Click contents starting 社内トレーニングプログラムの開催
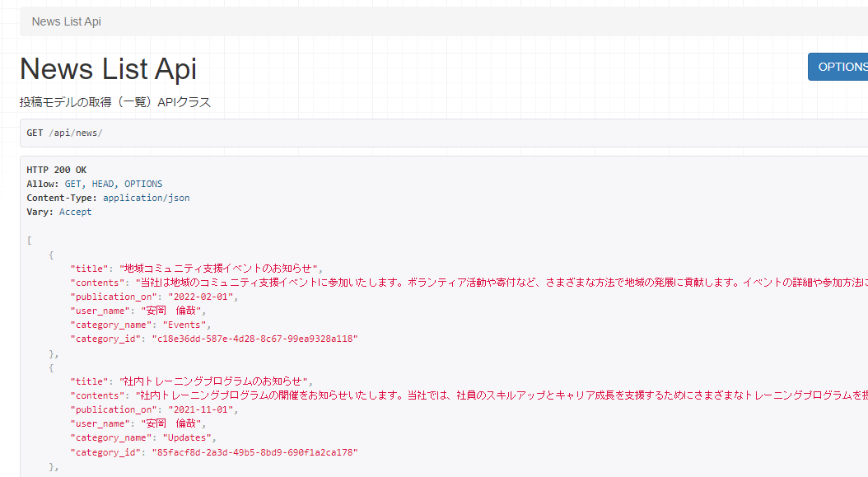Image resolution: width=868 pixels, height=477 pixels. click(x=502, y=395)
